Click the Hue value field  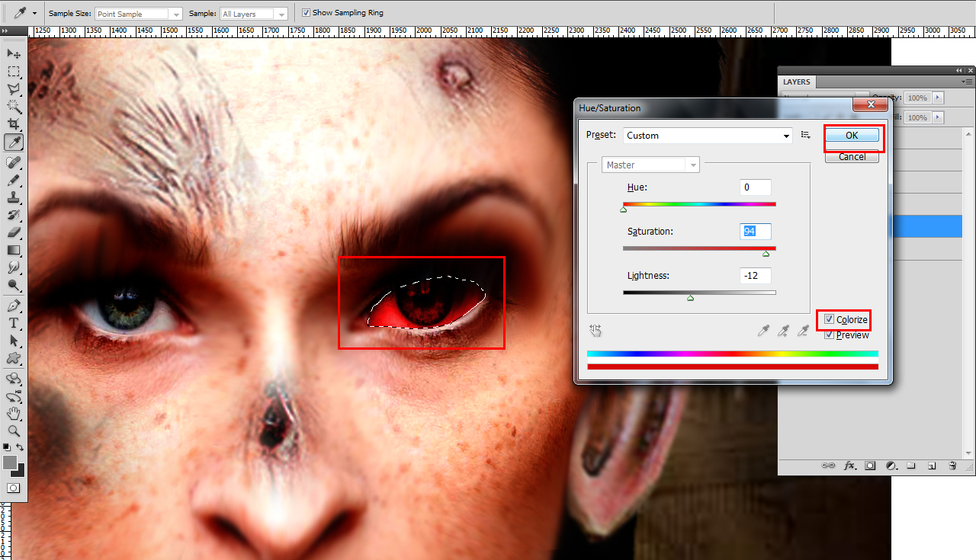click(756, 187)
